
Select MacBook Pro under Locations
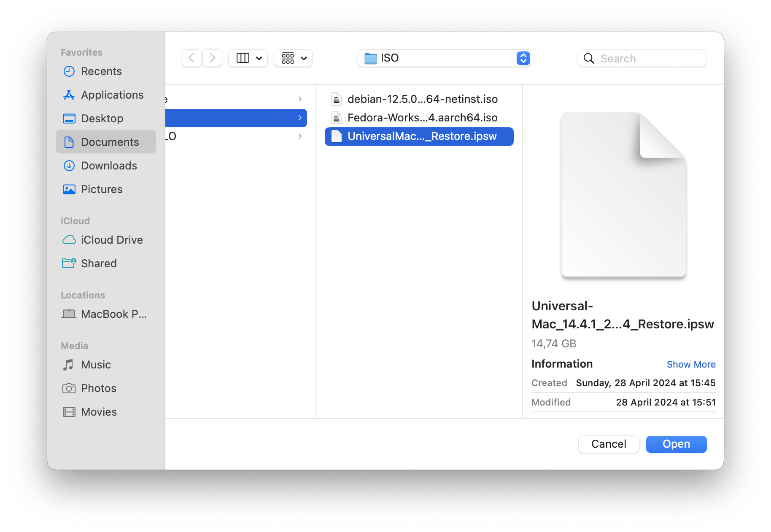pos(105,314)
